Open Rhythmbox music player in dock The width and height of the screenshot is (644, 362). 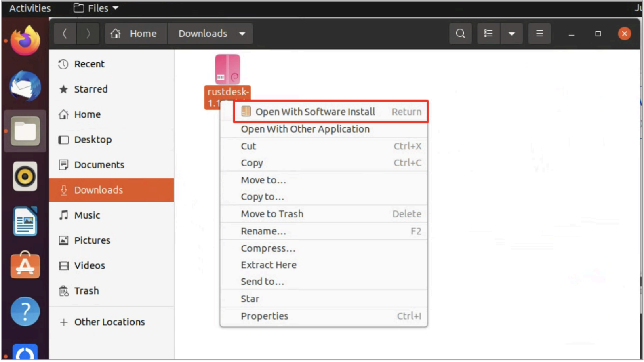point(25,177)
